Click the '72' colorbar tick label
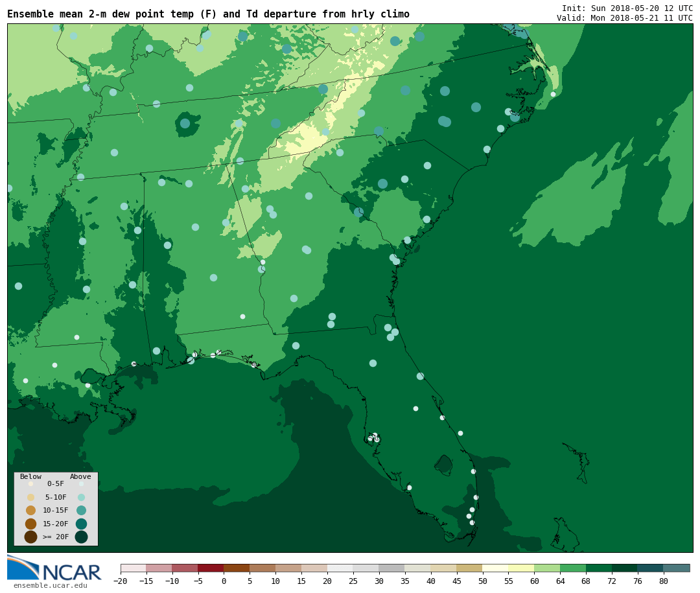 [x=612, y=581]
